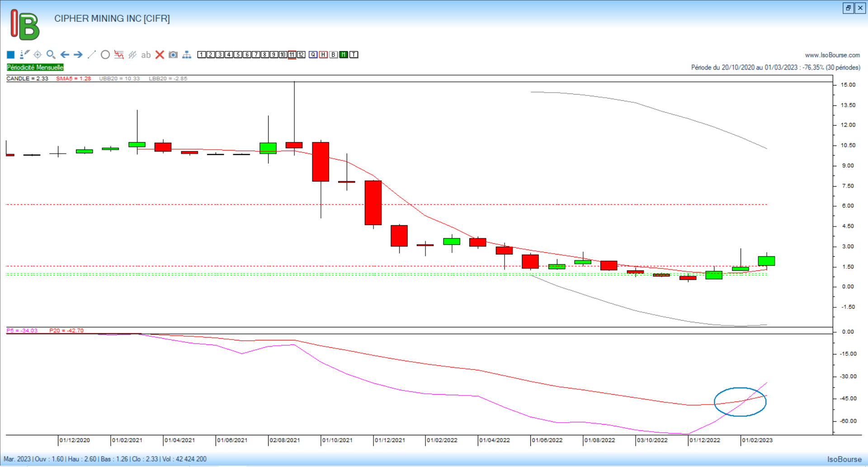Viewport: 868px width, 467px height.
Task: Select period button 6
Action: click(247, 55)
